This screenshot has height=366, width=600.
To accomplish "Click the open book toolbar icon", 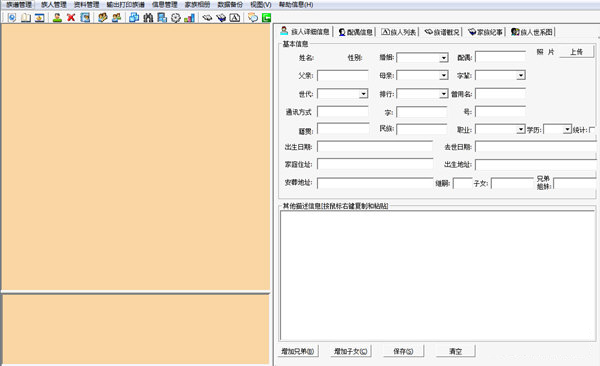I will (x=26, y=18).
